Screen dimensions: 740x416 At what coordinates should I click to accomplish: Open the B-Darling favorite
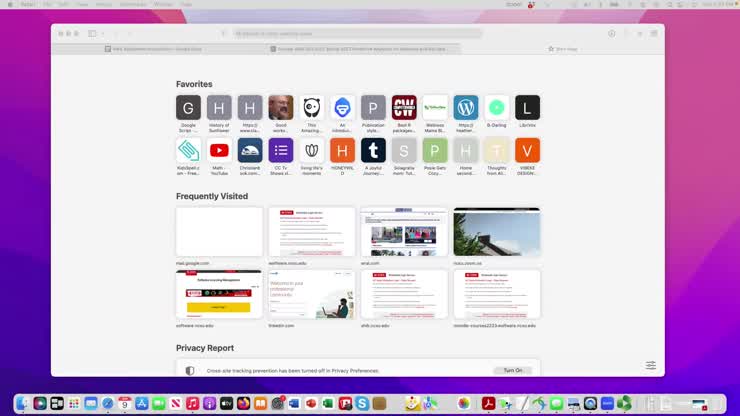pyautogui.click(x=496, y=108)
